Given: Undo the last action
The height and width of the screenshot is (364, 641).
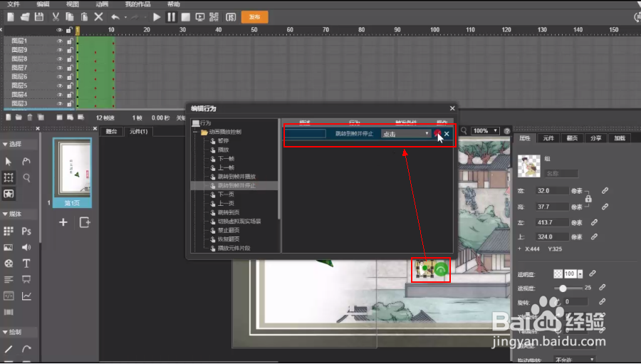Looking at the screenshot, I should pos(115,17).
